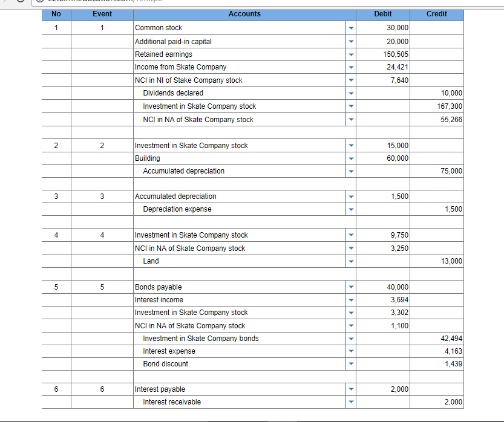
Task: Open the Income from Skate Company dropdown
Action: click(x=351, y=67)
